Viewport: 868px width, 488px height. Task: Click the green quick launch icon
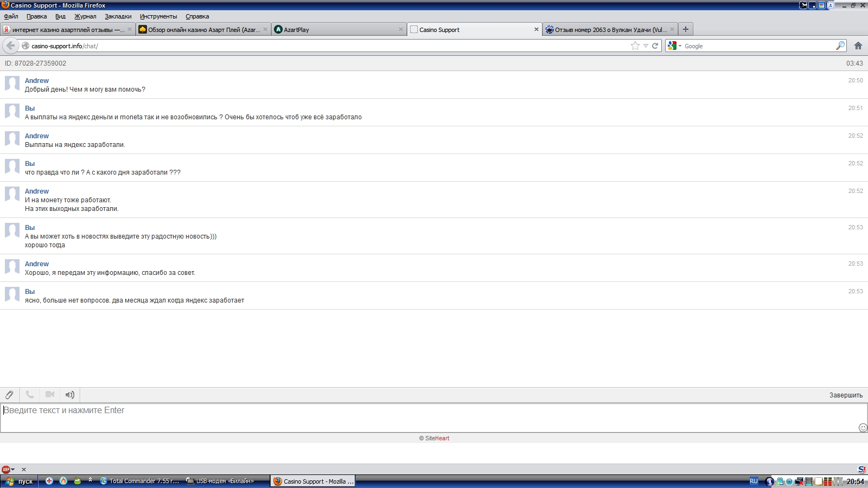77,481
